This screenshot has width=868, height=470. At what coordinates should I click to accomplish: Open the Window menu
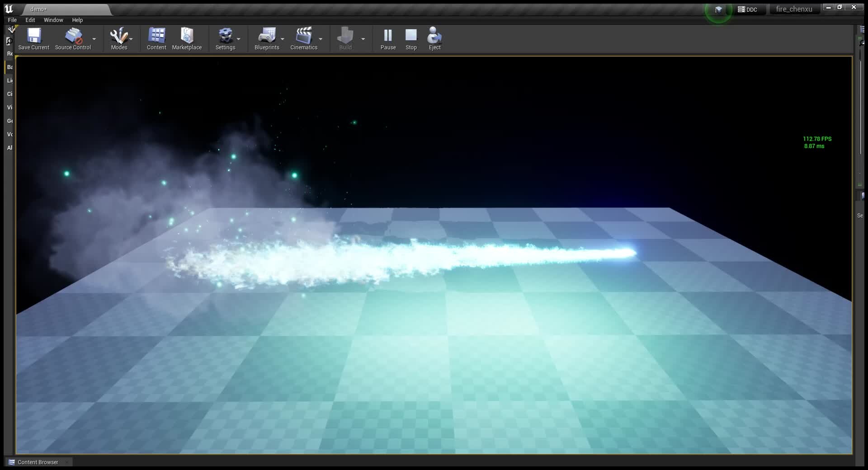tap(53, 20)
